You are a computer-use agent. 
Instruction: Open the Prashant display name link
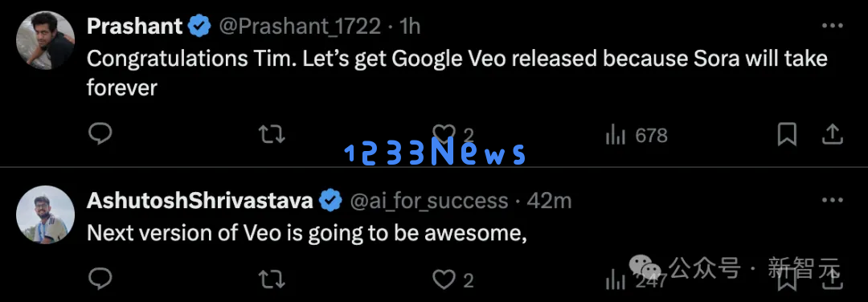(134, 26)
